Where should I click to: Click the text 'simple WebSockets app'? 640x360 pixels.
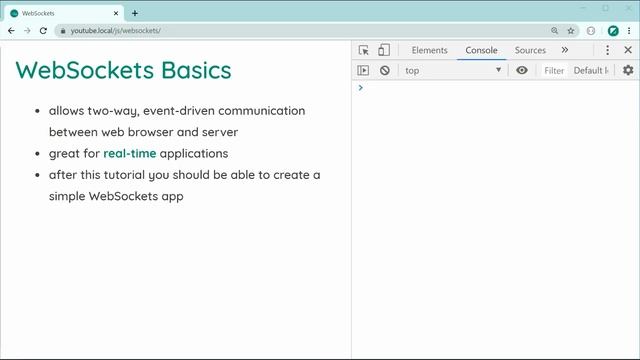coord(116,196)
